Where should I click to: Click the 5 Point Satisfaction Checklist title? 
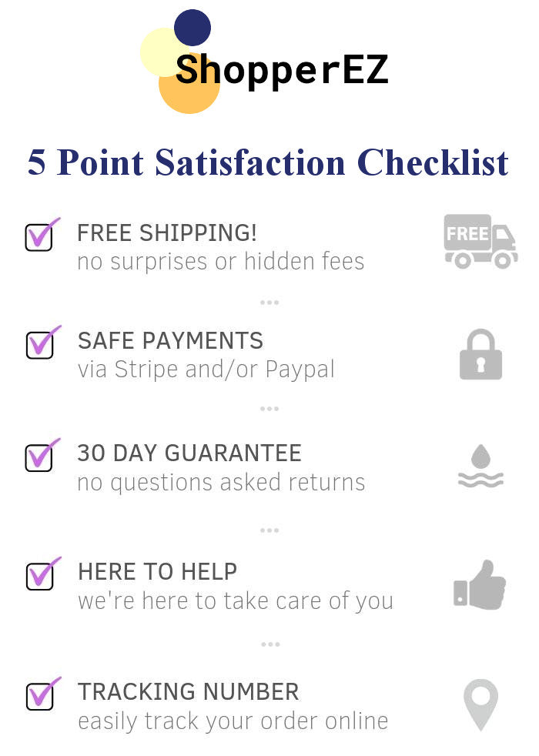pos(268,162)
